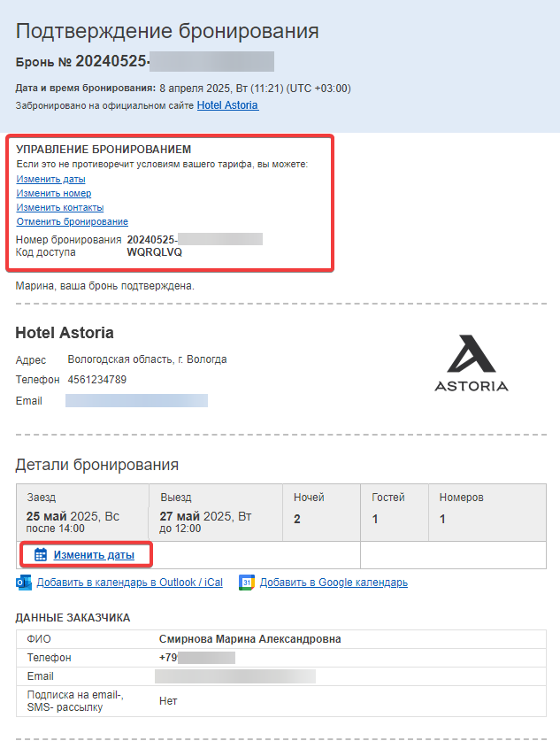The image size is (560, 741).
Task: Click the 'УПРАВЛЕНИЕ БРОНИРОВАНИЕМ' heading
Action: tap(104, 150)
